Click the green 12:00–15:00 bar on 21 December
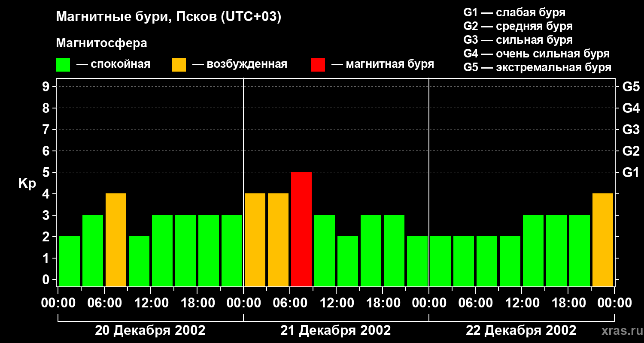Viewport: 644px width, 343px height. [x=348, y=261]
